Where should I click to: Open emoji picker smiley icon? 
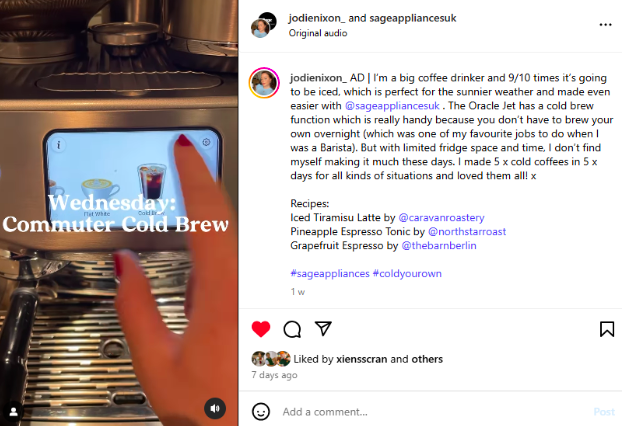pos(261,411)
